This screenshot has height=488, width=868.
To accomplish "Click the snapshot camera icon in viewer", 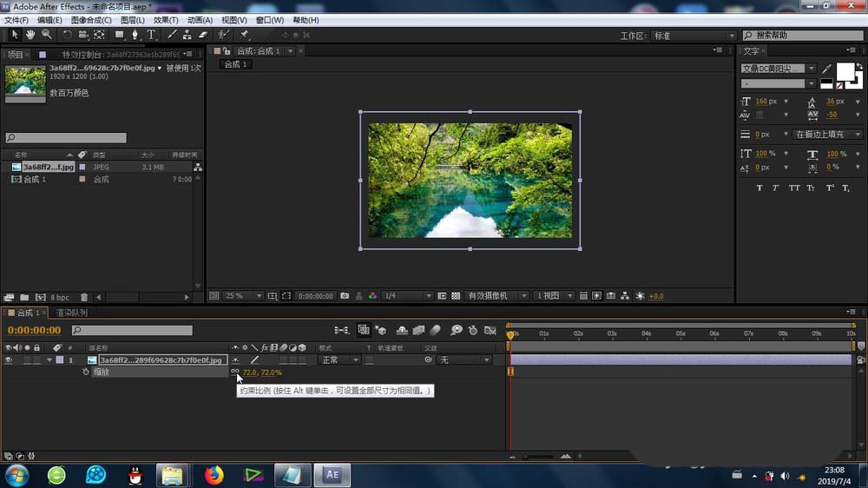I will [345, 296].
